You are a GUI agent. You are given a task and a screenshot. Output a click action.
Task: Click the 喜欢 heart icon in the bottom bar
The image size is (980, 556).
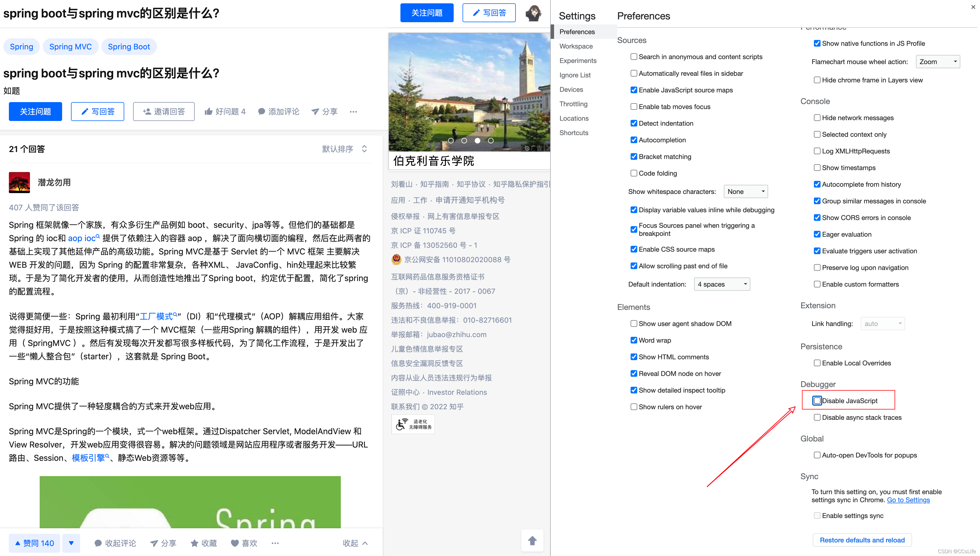pos(235,543)
